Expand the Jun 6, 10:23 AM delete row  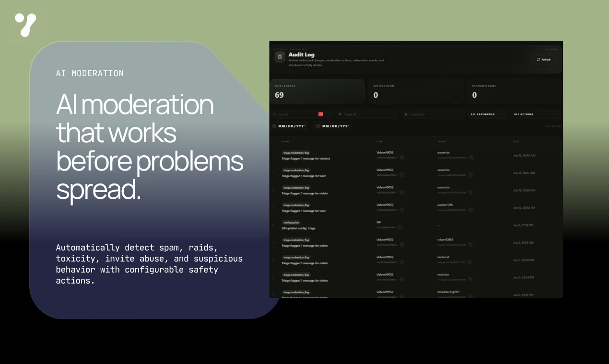coord(273,243)
